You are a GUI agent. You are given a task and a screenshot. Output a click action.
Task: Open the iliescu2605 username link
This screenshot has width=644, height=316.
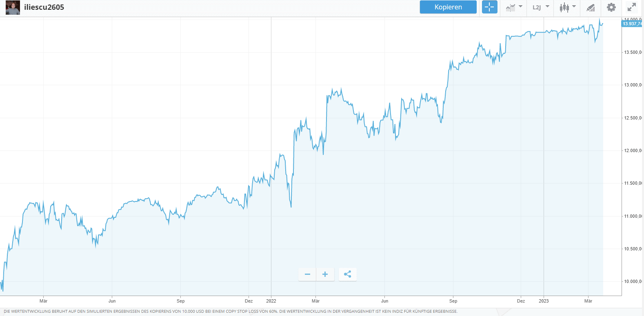44,7
